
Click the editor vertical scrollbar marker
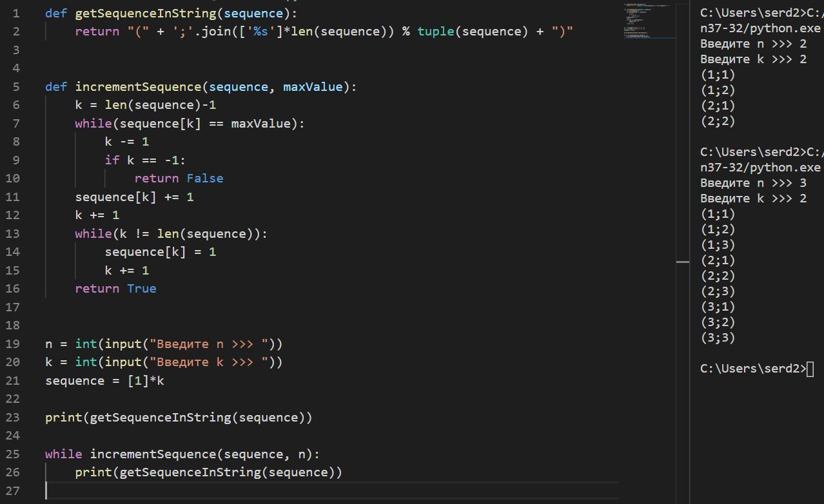pos(683,262)
